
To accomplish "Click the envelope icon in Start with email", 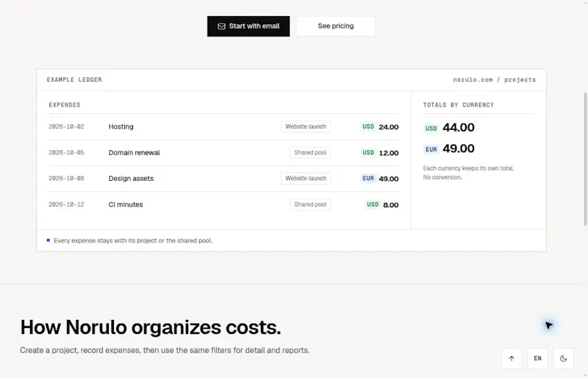I will pyautogui.click(x=222, y=26).
